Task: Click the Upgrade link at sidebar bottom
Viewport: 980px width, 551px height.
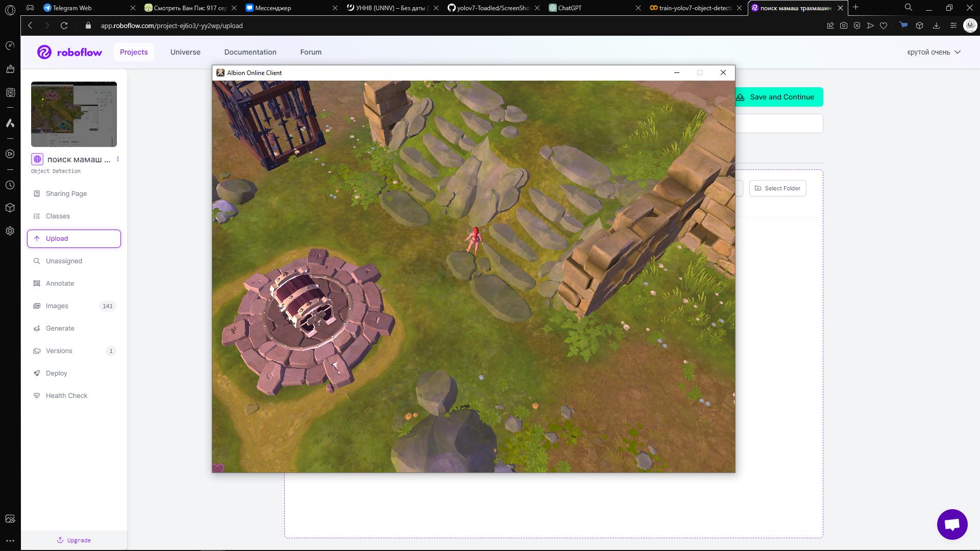Action: pos(74,540)
